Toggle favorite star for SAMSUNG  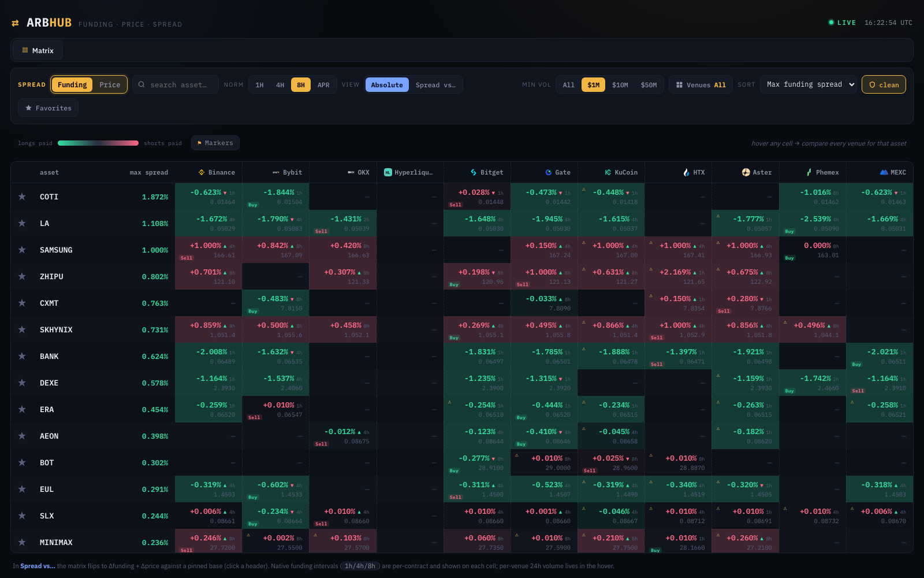[x=22, y=250]
